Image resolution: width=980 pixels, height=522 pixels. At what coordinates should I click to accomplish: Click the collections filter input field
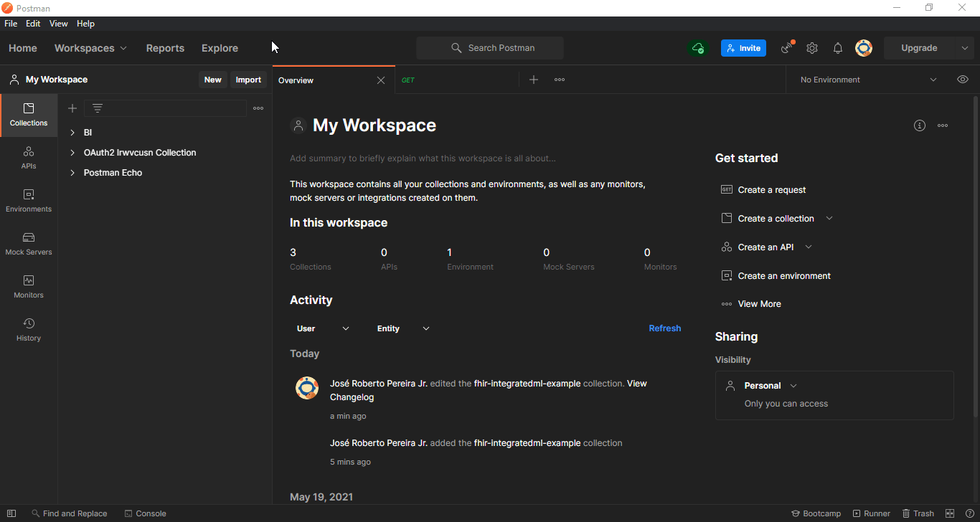166,108
